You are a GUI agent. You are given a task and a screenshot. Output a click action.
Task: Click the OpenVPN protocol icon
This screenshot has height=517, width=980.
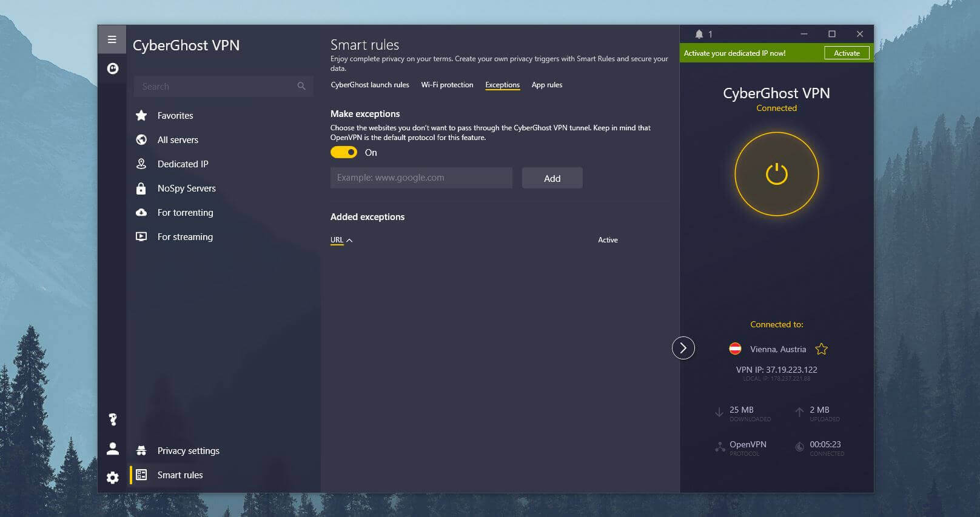[x=720, y=447]
